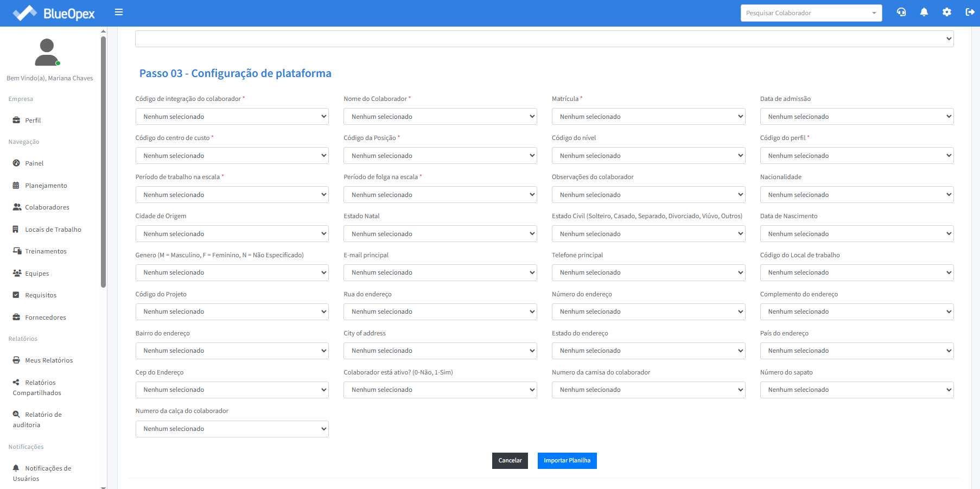Screen dimensions: 980x489
Task: Click the Painel dashboard icon
Action: click(16, 163)
